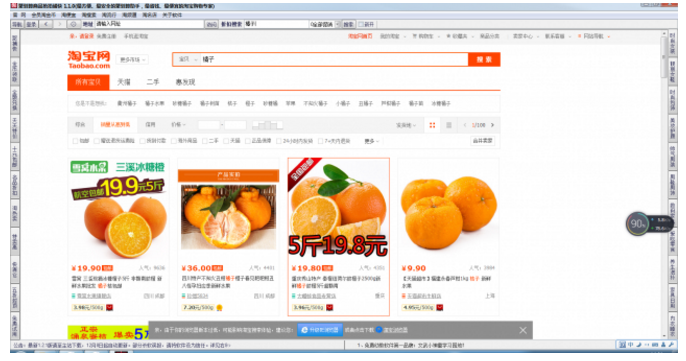The height and width of the screenshot is (361, 686).
Task: Click the Taobao.com logo
Action: (89, 60)
